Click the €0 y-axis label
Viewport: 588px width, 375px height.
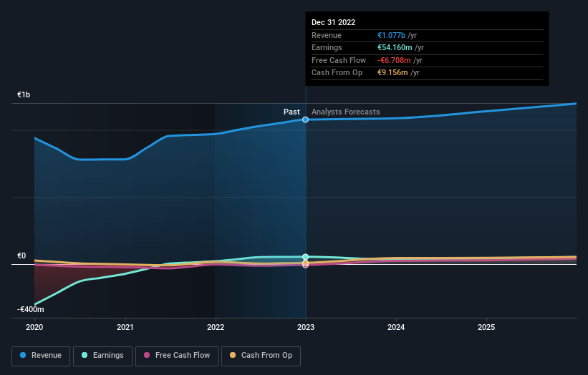point(21,256)
